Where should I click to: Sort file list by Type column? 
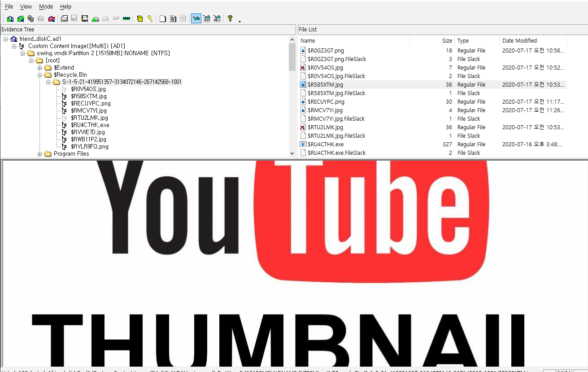click(477, 40)
